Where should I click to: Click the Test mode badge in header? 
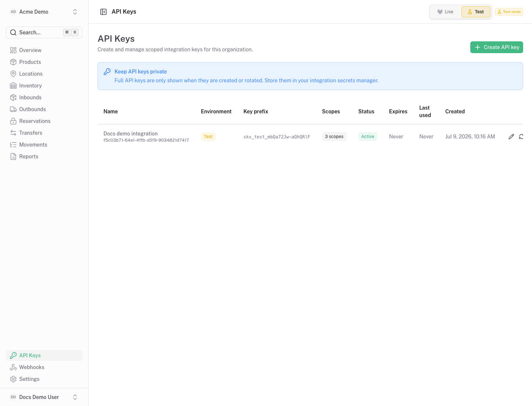[509, 12]
